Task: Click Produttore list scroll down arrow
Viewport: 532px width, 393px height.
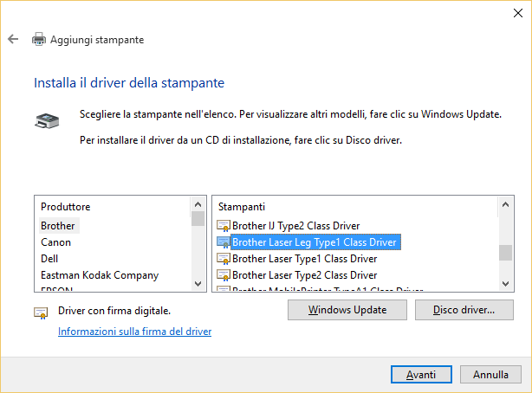Action: 198,283
